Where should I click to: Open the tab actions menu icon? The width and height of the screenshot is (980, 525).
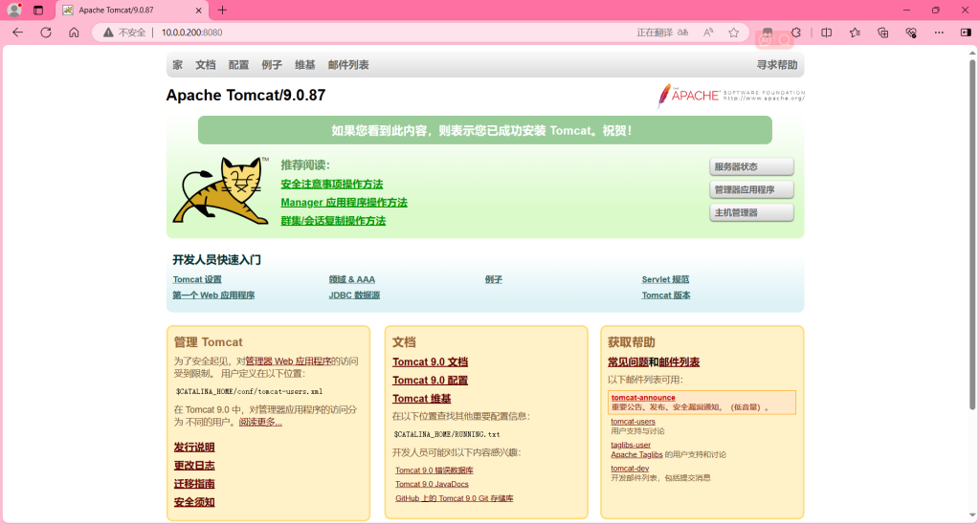pyautogui.click(x=38, y=10)
